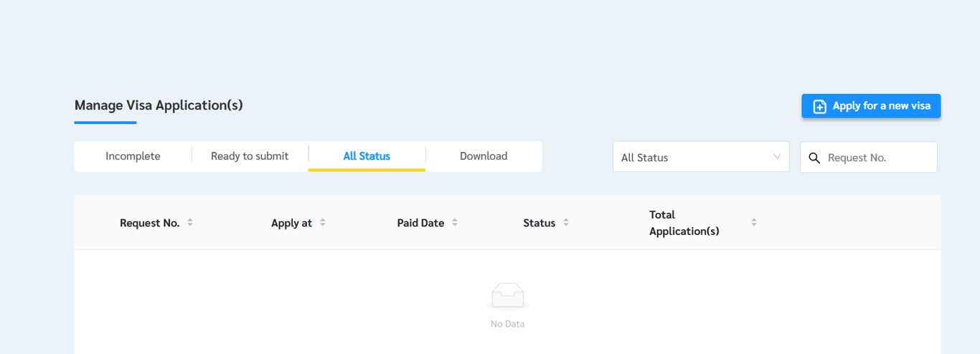Click the No Data empty inbox icon

tap(507, 295)
